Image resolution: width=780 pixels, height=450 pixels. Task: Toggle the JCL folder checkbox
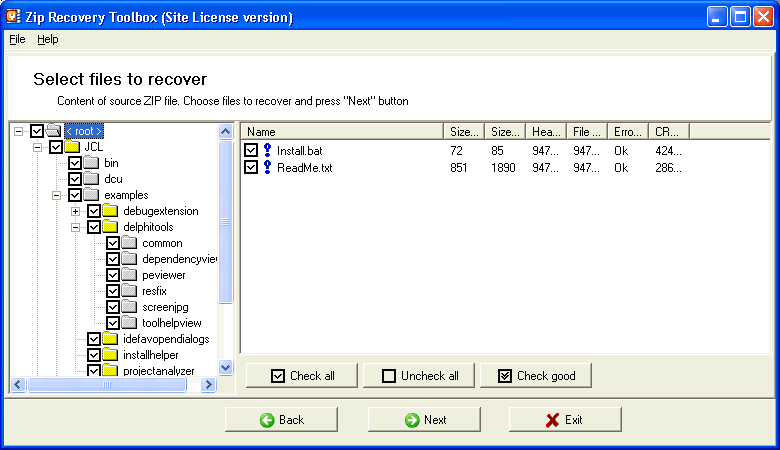(x=56, y=147)
